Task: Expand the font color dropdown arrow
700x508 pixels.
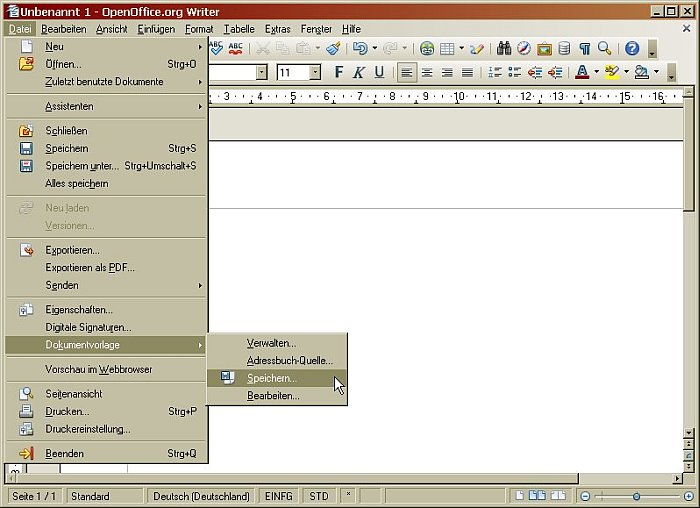Action: 596,72
